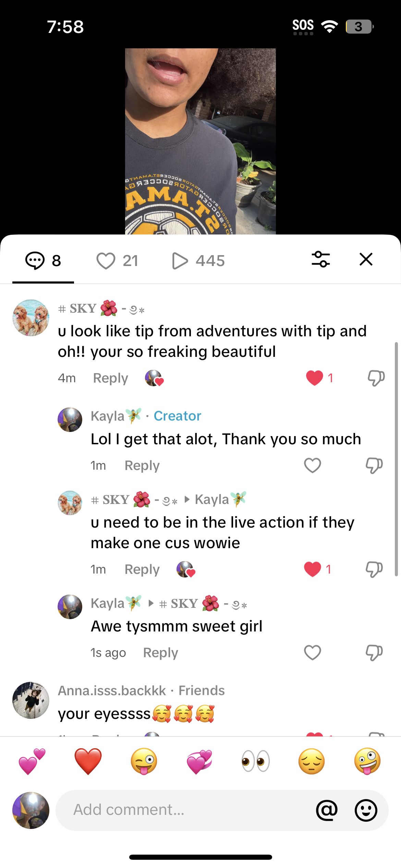Open the comment filter settings icon

point(321,260)
